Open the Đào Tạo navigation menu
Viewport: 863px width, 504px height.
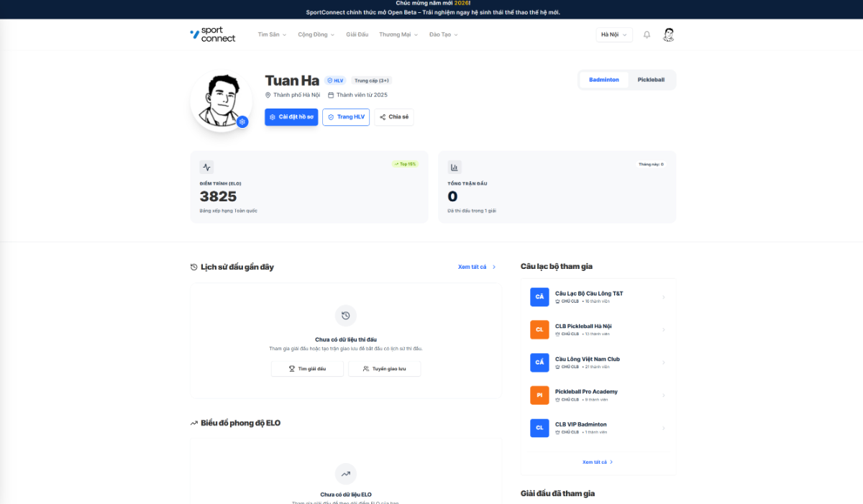click(443, 35)
